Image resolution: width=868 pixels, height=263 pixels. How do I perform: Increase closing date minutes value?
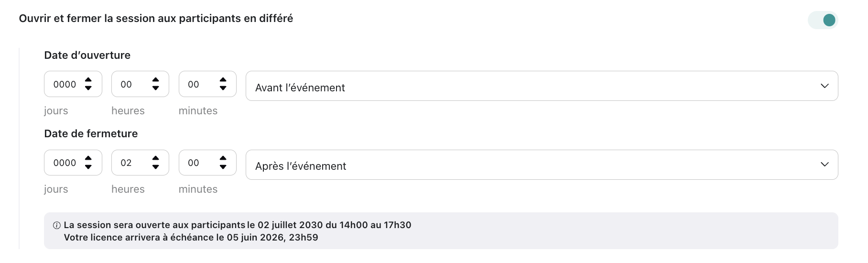click(223, 158)
